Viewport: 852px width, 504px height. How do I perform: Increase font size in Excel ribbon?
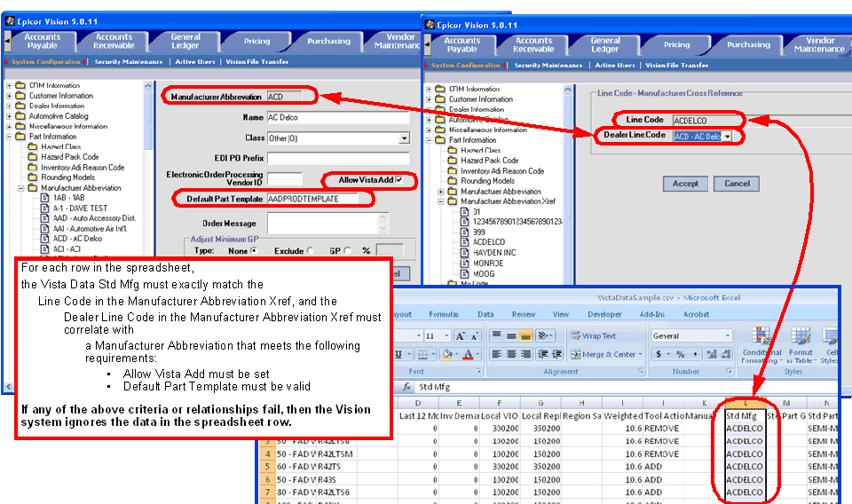click(461, 335)
